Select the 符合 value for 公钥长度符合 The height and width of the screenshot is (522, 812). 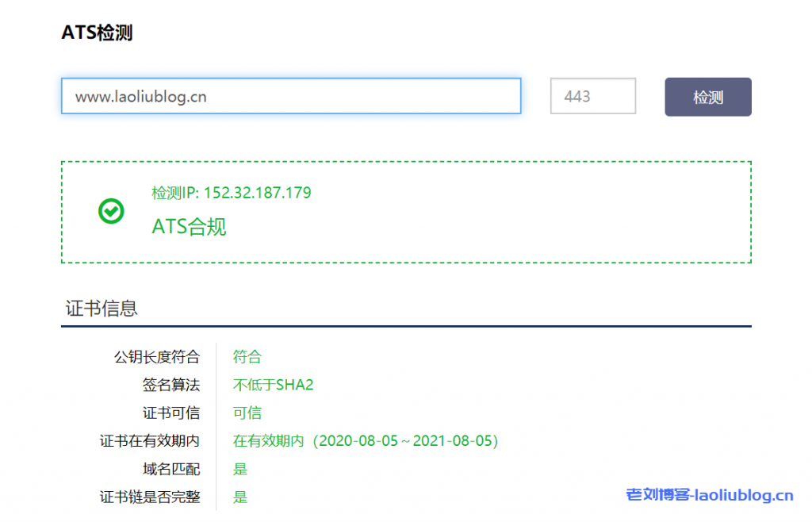[x=247, y=356]
